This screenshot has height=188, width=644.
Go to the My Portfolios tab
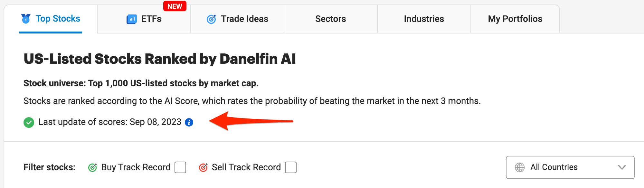click(515, 19)
